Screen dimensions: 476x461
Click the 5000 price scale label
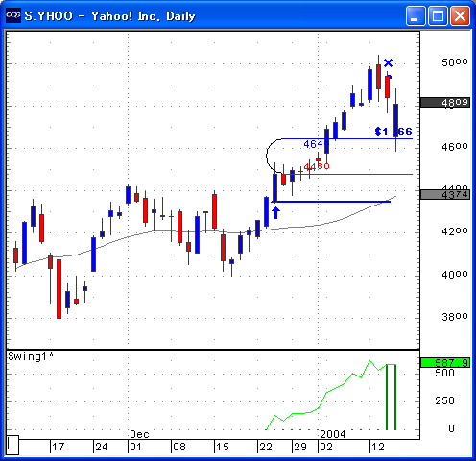[x=454, y=62]
